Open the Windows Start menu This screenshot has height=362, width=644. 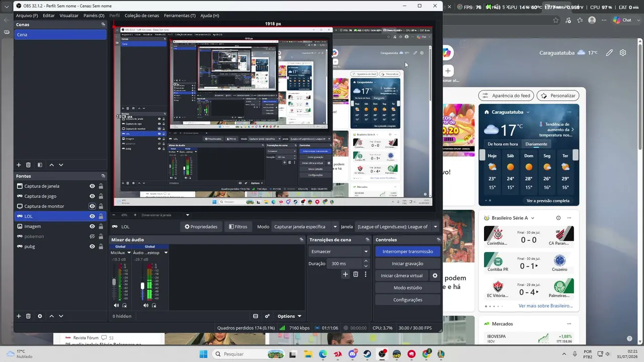click(x=203, y=354)
